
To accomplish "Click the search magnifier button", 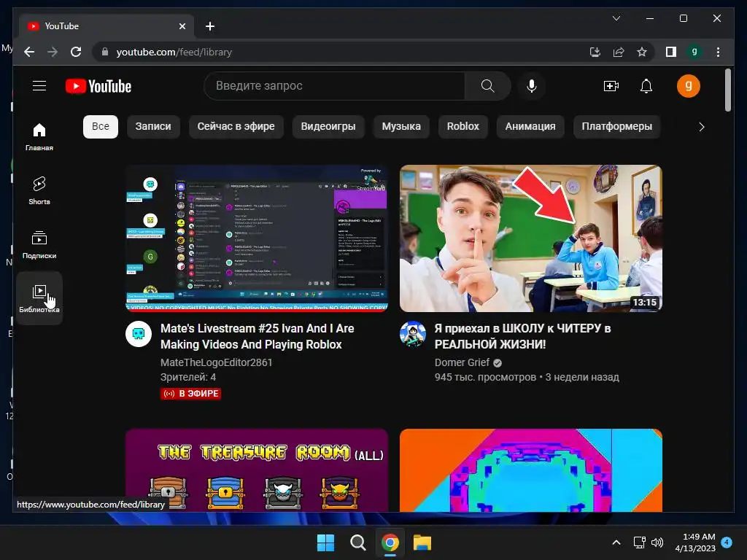I will tap(487, 86).
